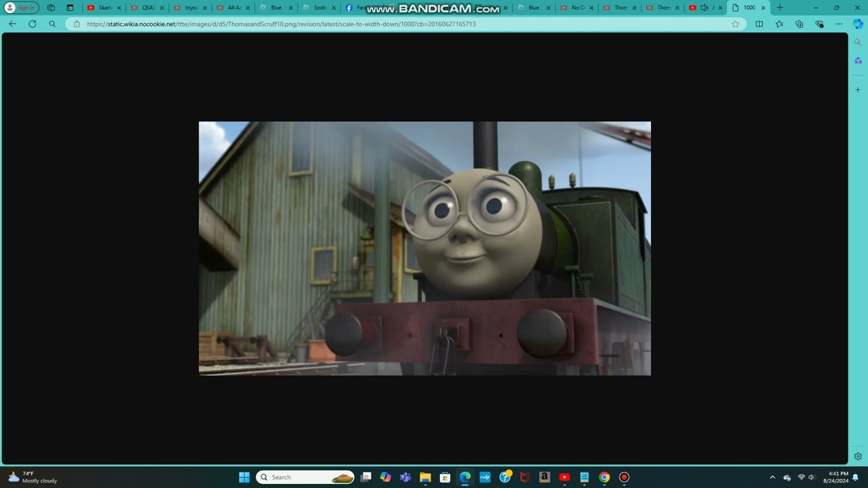Screen dimensions: 868x488
Task: Open the Favorites list icon
Action: tap(779, 24)
